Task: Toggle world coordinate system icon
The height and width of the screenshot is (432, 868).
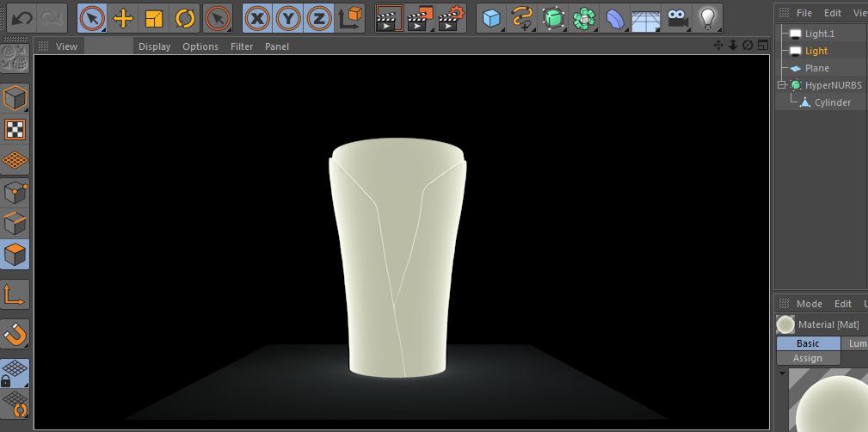Action: point(350,18)
